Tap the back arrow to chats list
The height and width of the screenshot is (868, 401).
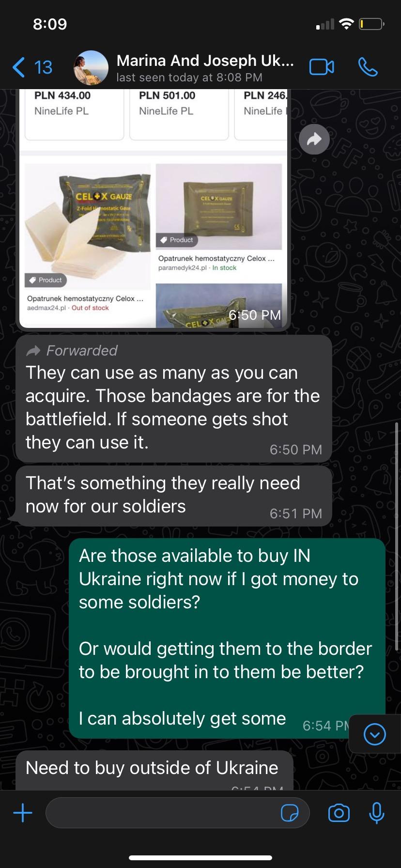pyautogui.click(x=18, y=67)
